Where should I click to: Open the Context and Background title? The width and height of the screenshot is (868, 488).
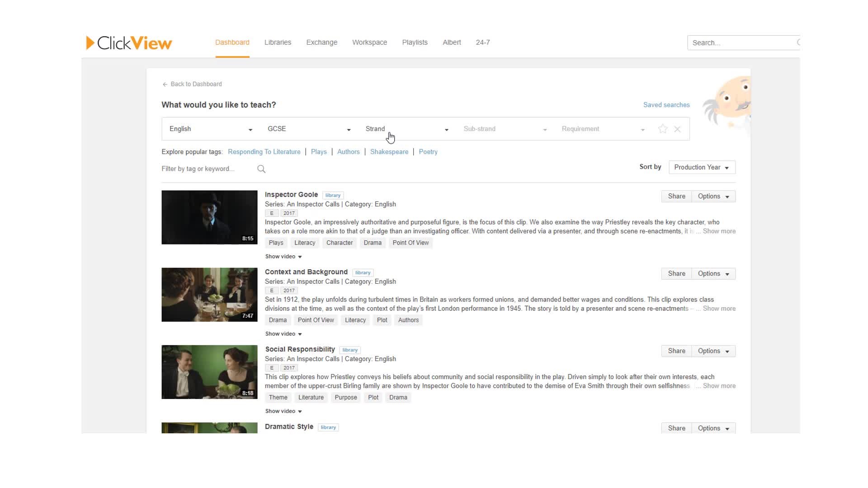pos(306,272)
